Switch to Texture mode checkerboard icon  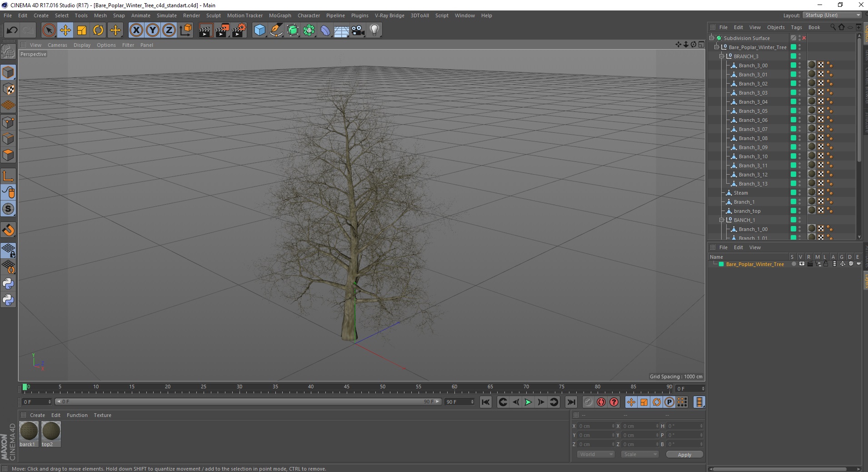[x=8, y=89]
